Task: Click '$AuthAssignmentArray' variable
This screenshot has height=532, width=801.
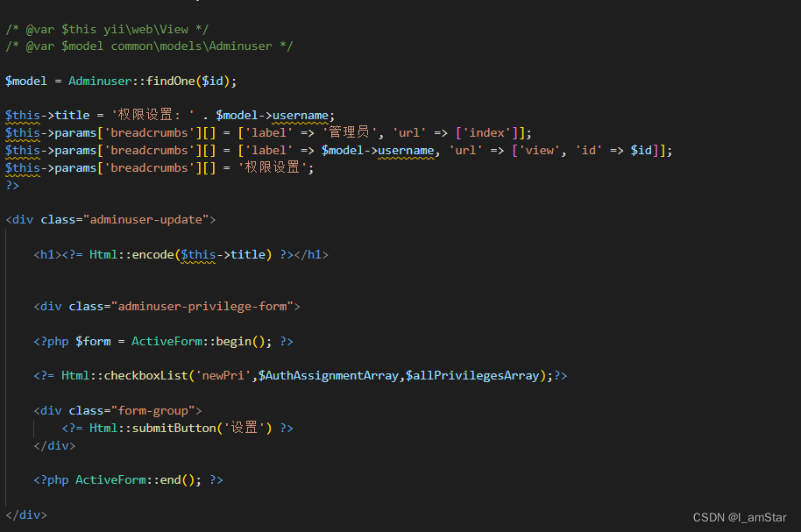Action: tap(328, 376)
